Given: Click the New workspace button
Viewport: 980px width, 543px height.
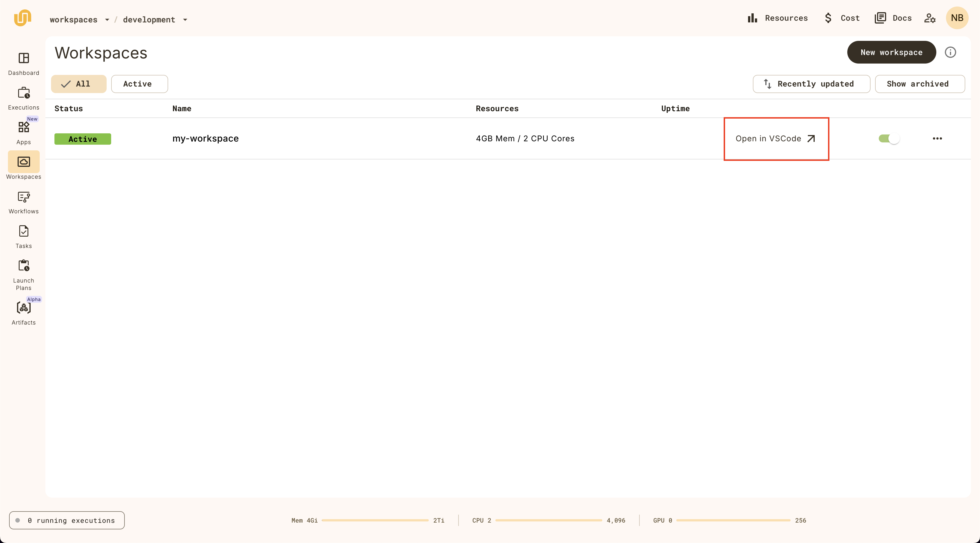Looking at the screenshot, I should coord(891,52).
